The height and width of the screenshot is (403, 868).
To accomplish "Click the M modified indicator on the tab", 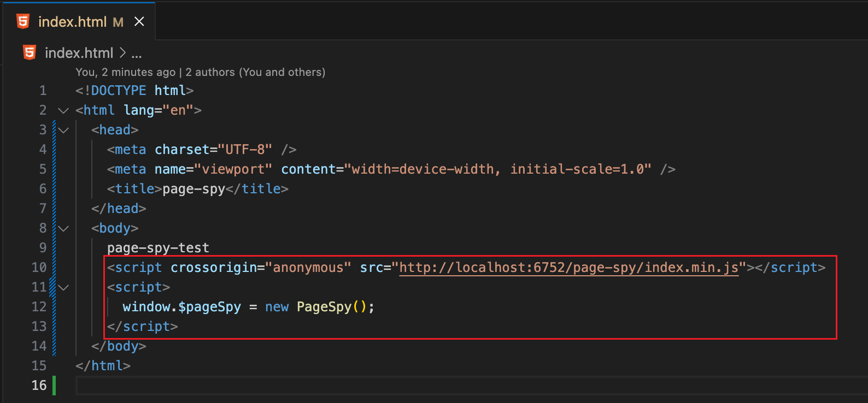I will tap(118, 22).
